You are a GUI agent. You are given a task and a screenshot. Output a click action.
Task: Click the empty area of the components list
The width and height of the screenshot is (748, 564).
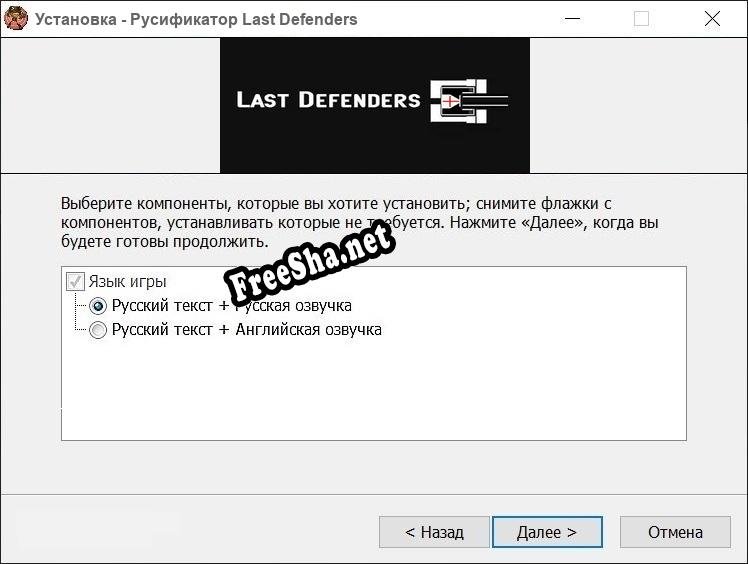coord(374,389)
